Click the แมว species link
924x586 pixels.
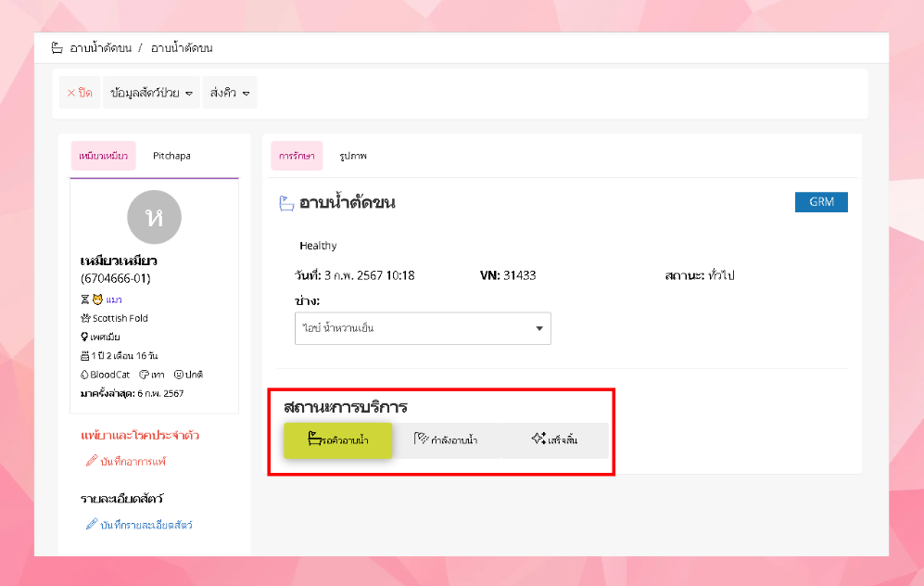pos(114,299)
